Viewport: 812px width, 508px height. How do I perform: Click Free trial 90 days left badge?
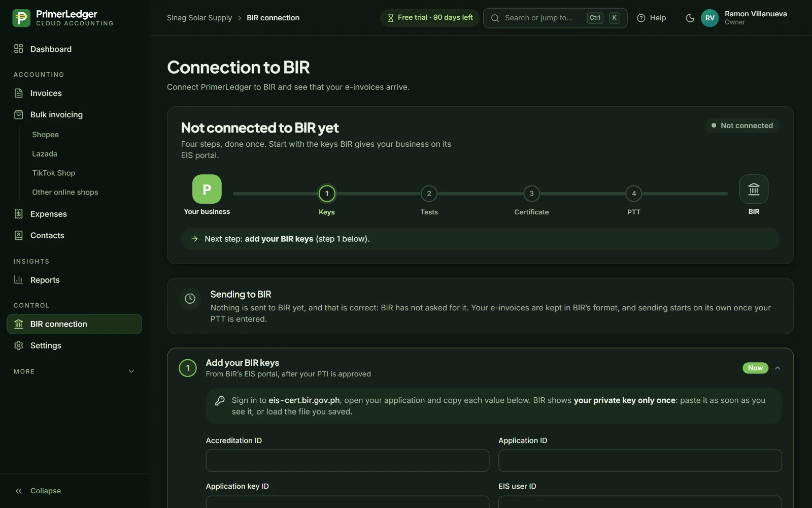click(429, 18)
